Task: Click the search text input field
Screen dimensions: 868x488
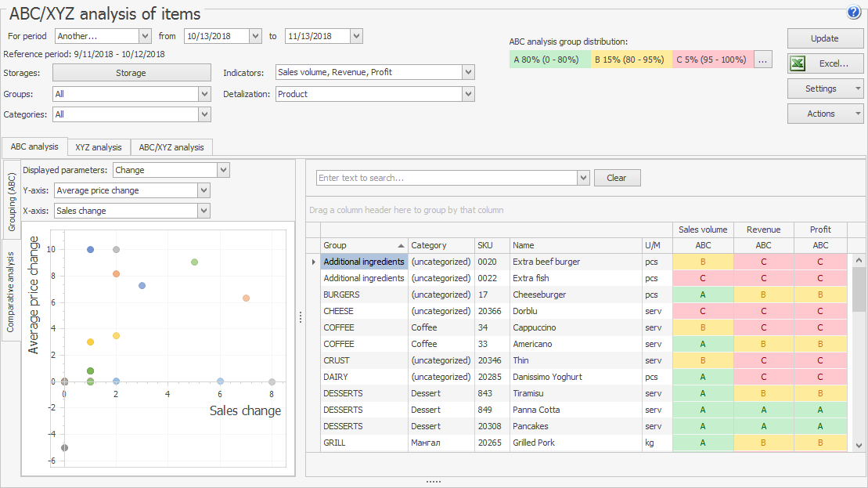Action: coord(446,178)
